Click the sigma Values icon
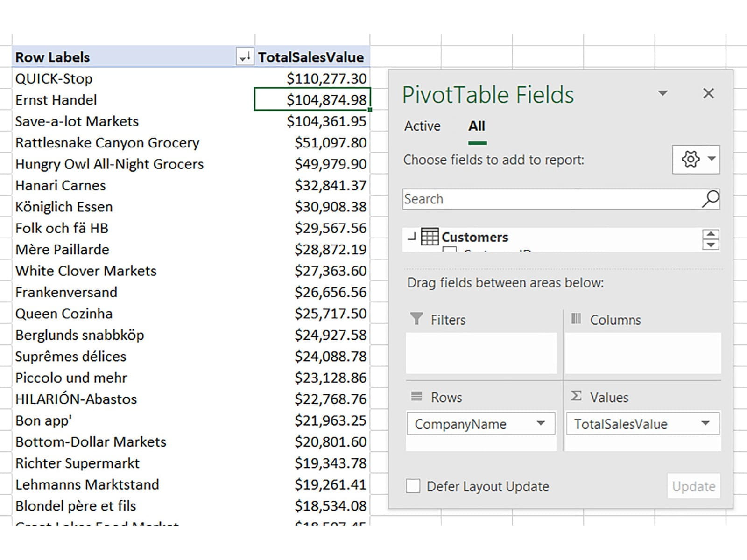 pos(576,396)
